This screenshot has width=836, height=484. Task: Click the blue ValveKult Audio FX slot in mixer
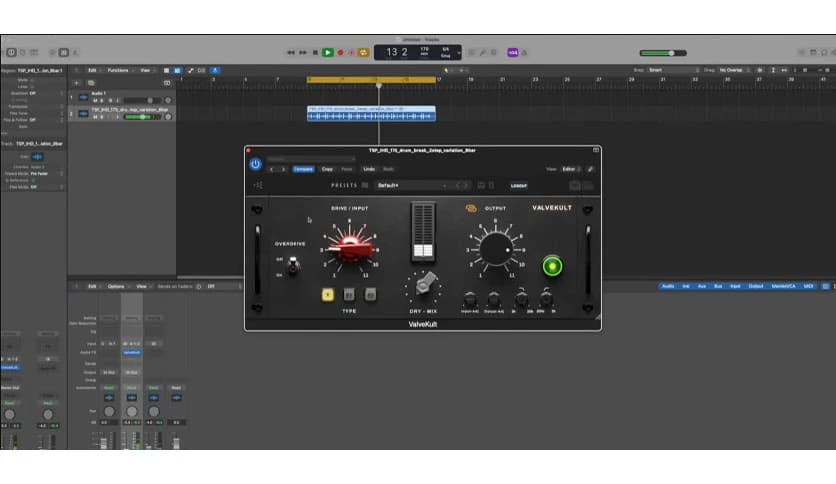pos(132,352)
